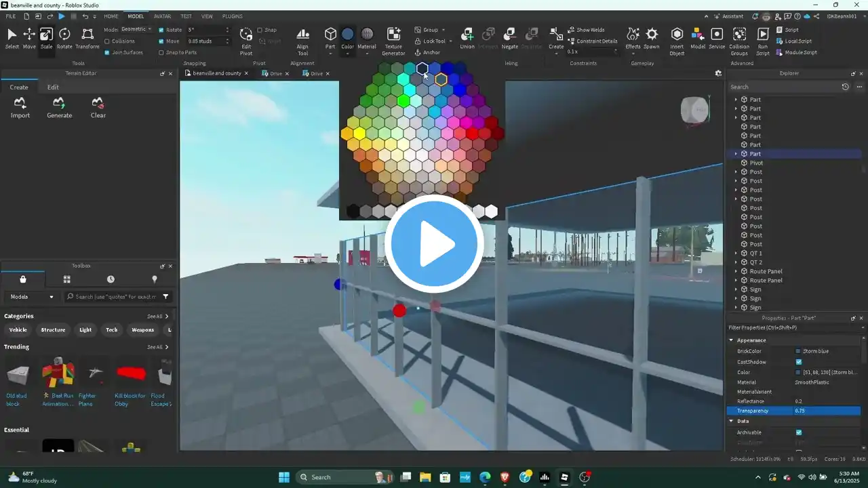
Task: Toggle the Collisions checkbox
Action: click(107, 41)
